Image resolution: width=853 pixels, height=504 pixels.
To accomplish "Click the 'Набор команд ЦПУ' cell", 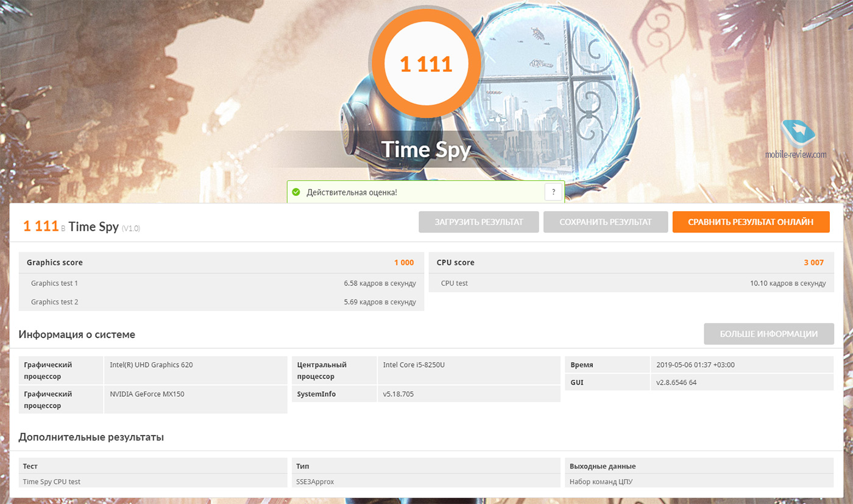I will (x=699, y=481).
